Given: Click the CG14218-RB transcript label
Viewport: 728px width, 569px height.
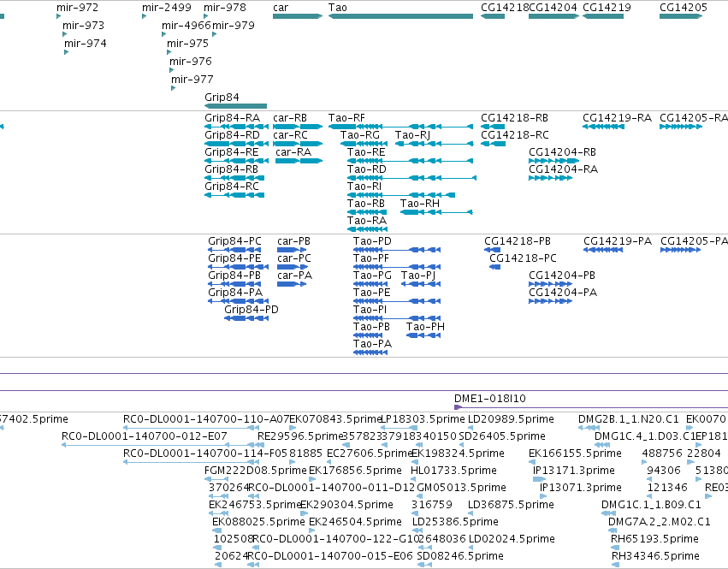Looking at the screenshot, I should [514, 118].
